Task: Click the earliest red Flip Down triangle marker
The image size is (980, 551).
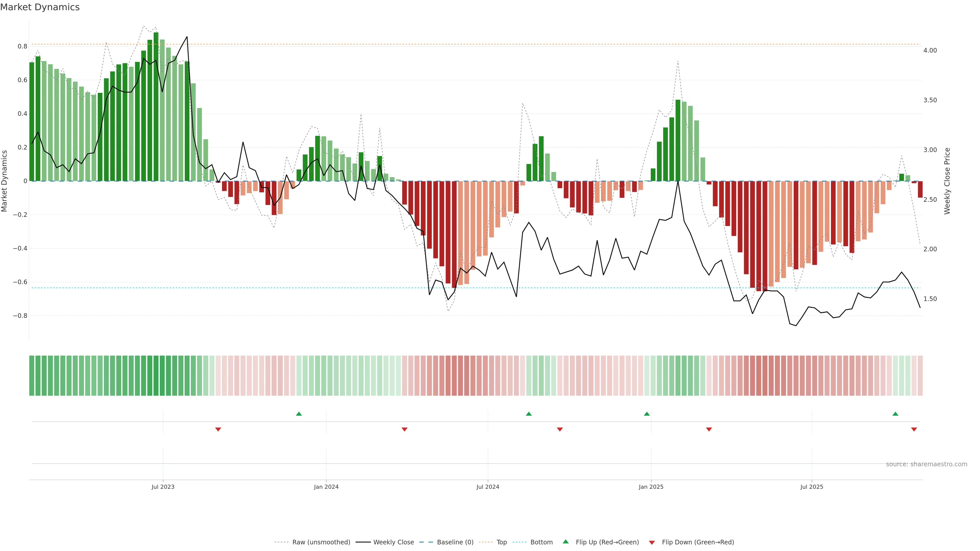Action: pyautogui.click(x=218, y=429)
